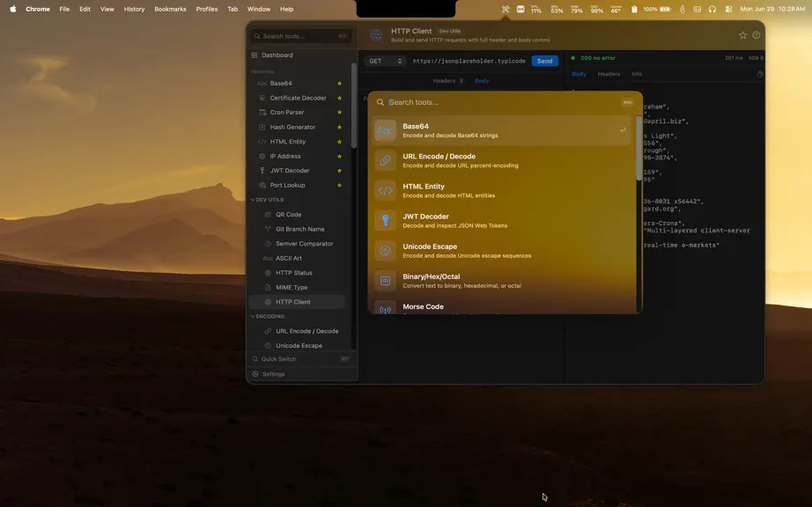Collapse the DEV UTILS section

267,200
